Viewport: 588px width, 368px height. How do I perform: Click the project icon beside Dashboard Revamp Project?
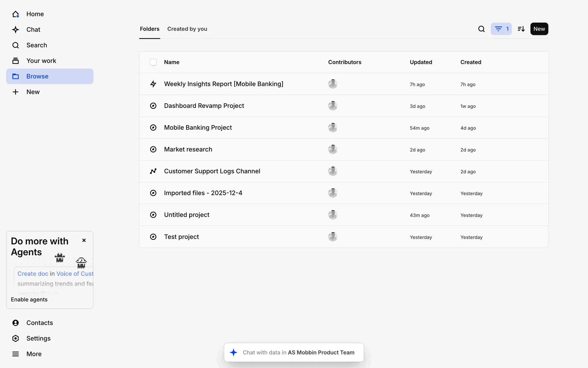pos(153,106)
